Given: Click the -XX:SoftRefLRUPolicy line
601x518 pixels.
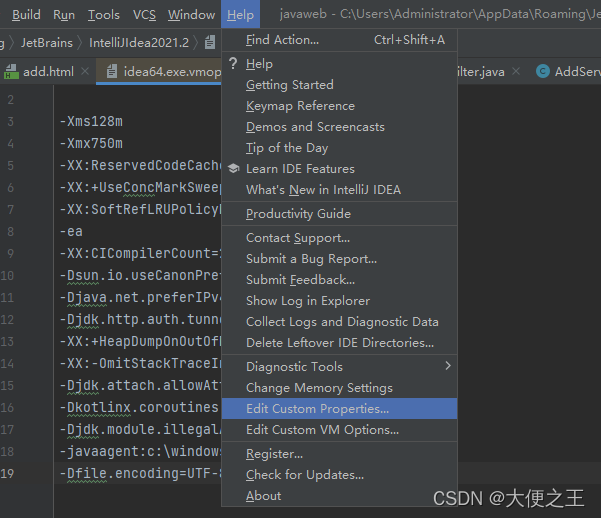Looking at the screenshot, I should click(140, 210).
